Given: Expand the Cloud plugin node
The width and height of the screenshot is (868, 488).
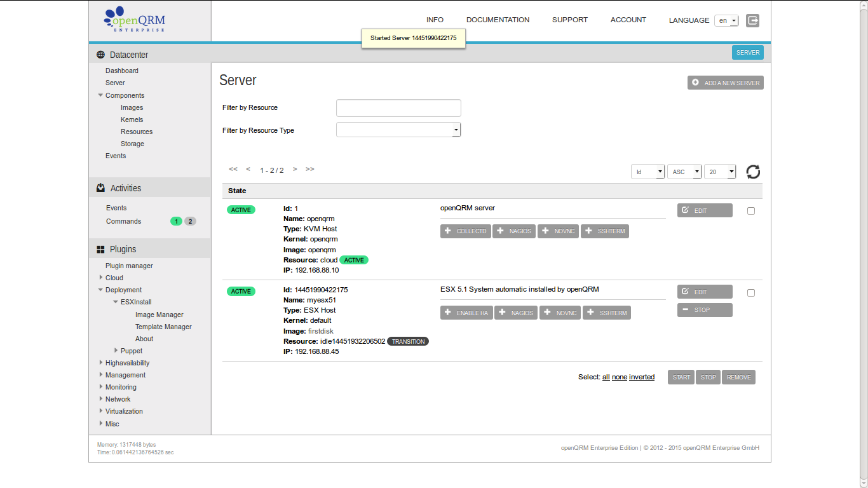Looking at the screenshot, I should (x=100, y=278).
